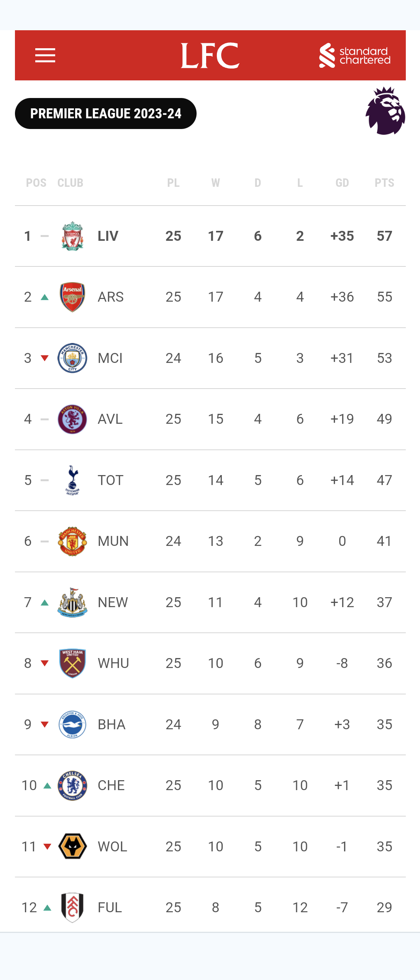
Task: Tap the Brighton club crest
Action: point(72,724)
